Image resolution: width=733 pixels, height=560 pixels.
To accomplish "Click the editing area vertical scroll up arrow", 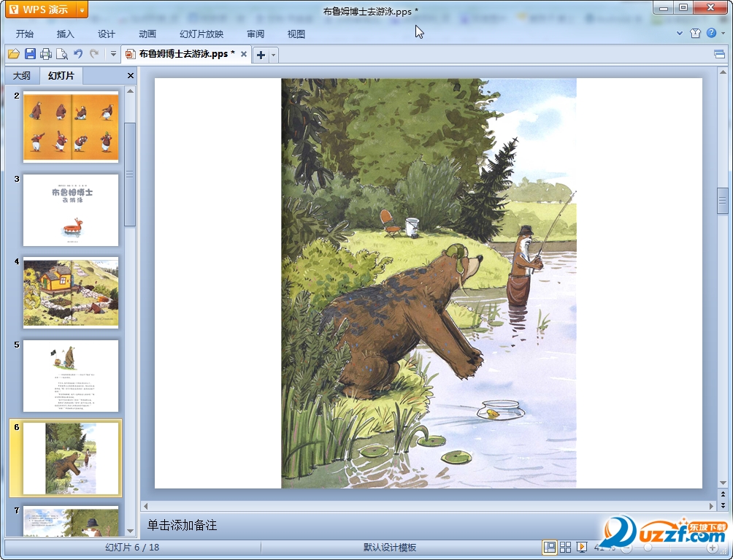I will [723, 72].
